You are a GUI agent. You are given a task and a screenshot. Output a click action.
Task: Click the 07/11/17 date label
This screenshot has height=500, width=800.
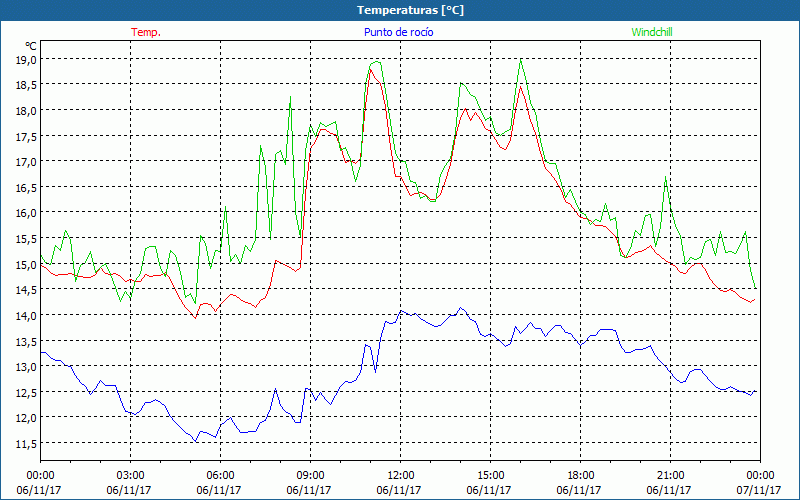(759, 490)
